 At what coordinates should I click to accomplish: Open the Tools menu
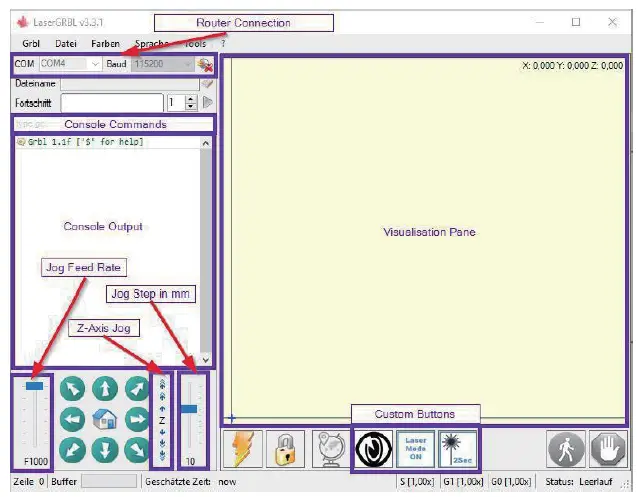point(195,43)
